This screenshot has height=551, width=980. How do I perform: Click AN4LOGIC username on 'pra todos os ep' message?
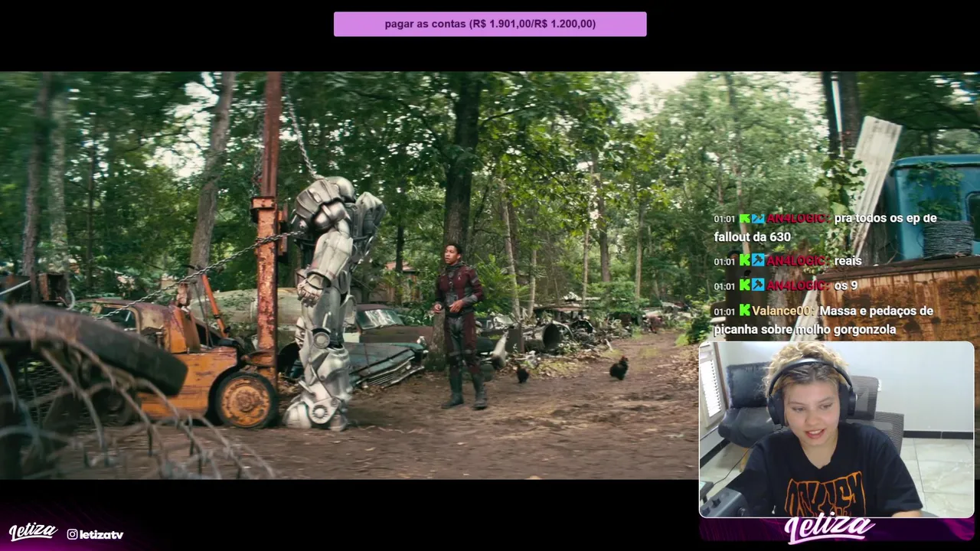[798, 218]
